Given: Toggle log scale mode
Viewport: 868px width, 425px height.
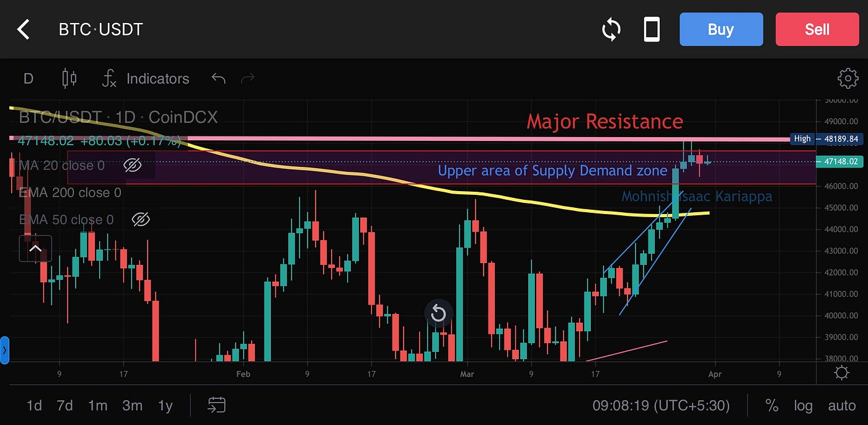Looking at the screenshot, I should [803, 406].
